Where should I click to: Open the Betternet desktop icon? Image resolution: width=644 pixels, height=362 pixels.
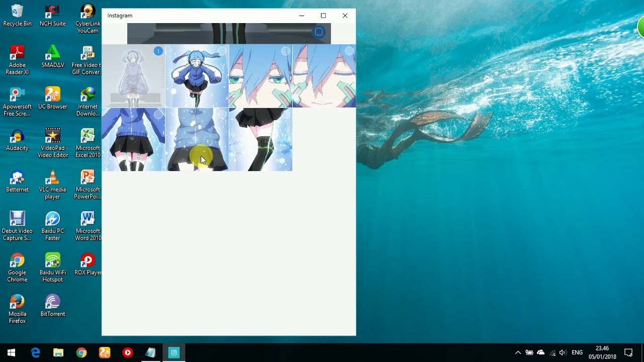[17, 181]
